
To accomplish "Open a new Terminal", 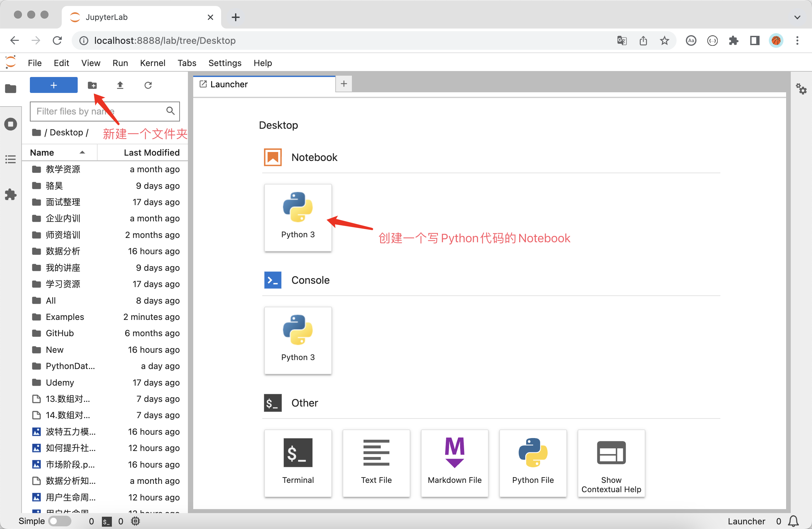I will 297,463.
